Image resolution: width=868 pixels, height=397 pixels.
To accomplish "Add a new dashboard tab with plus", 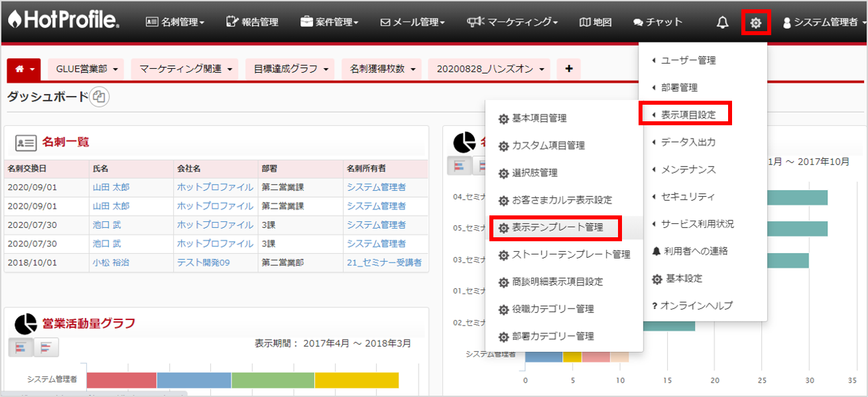I will (x=568, y=69).
